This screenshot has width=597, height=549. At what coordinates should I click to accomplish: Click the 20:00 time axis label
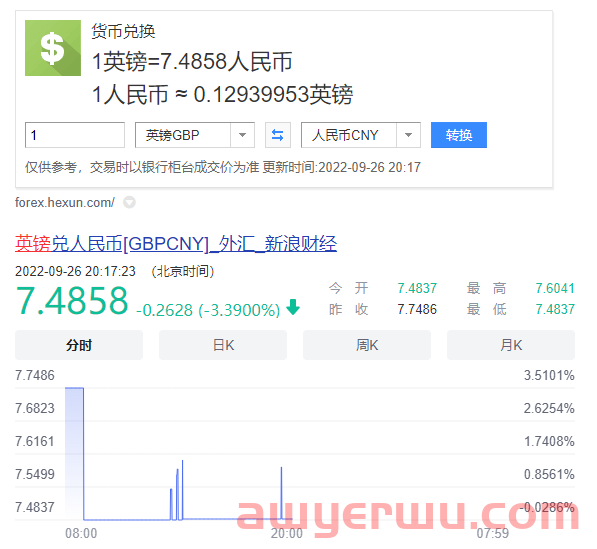point(287,533)
